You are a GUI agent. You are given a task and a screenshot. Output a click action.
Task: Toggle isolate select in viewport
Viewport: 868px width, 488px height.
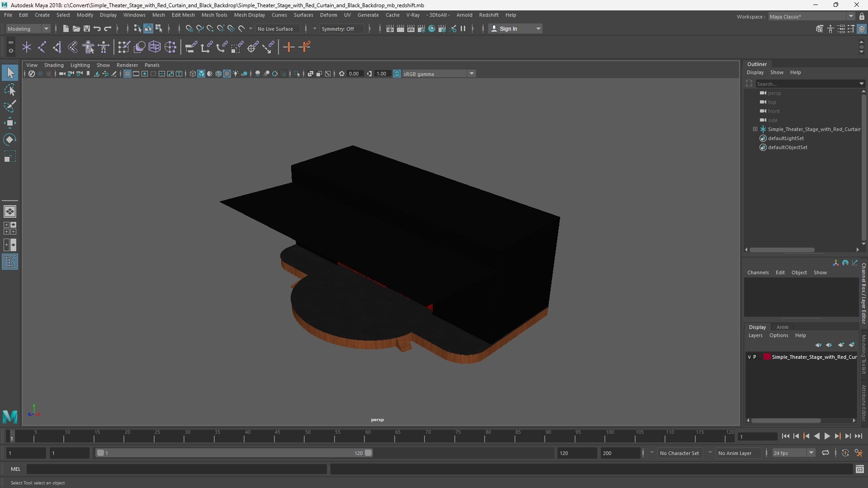[297, 74]
